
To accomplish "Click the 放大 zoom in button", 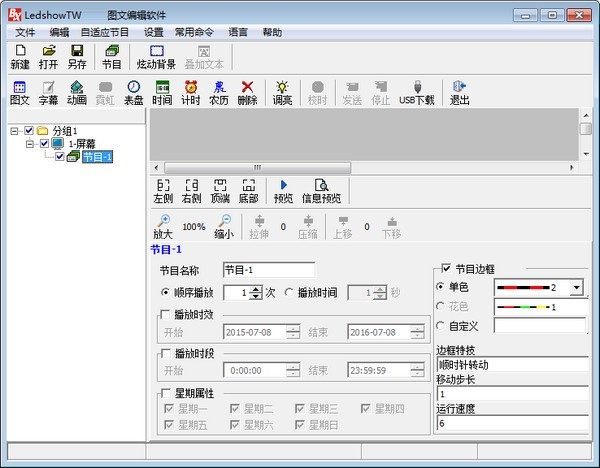I will 163,226.
